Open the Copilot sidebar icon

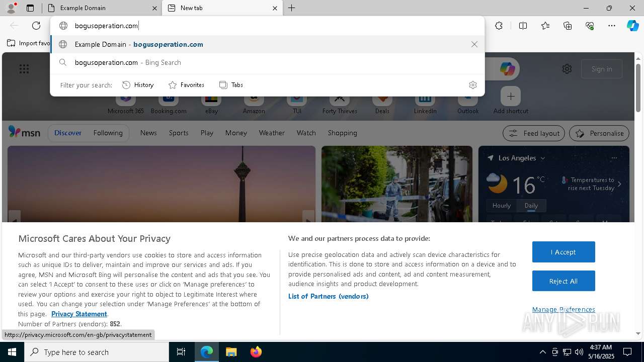click(633, 26)
